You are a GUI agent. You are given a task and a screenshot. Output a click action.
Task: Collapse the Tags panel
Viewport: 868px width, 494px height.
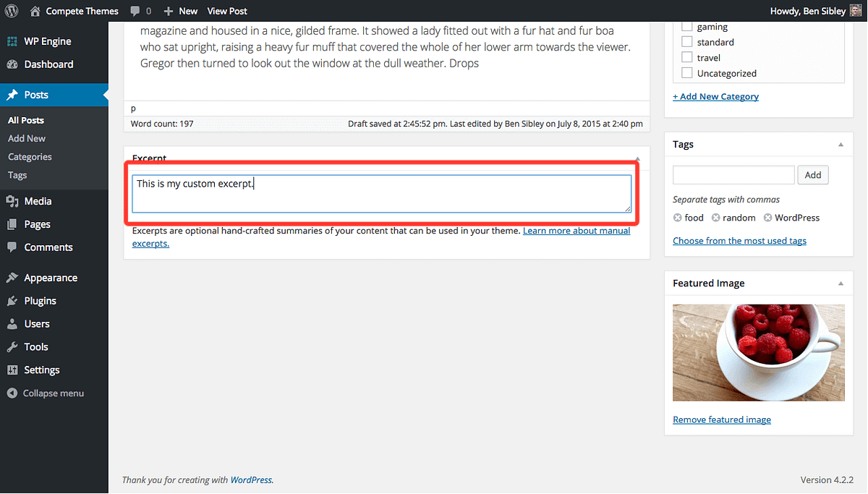pos(841,144)
